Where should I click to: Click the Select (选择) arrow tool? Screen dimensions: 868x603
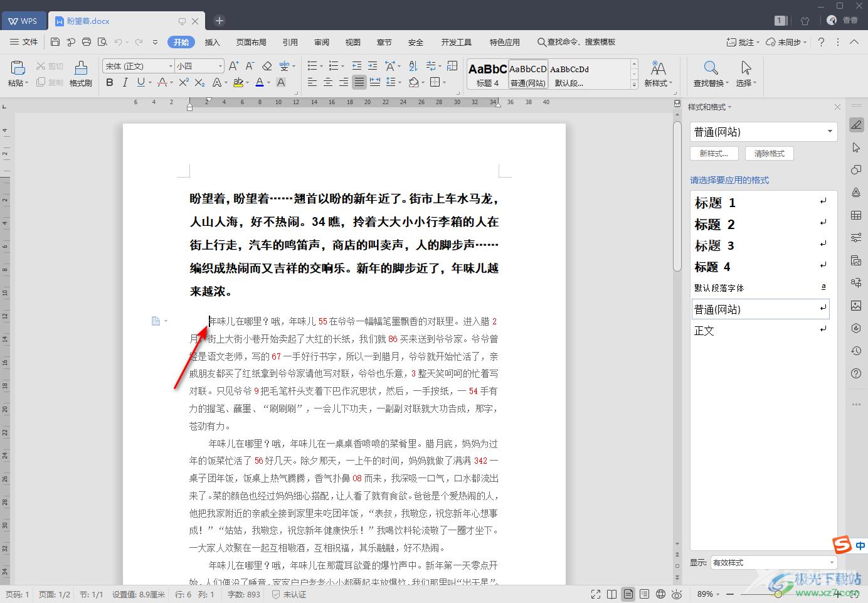click(x=746, y=73)
